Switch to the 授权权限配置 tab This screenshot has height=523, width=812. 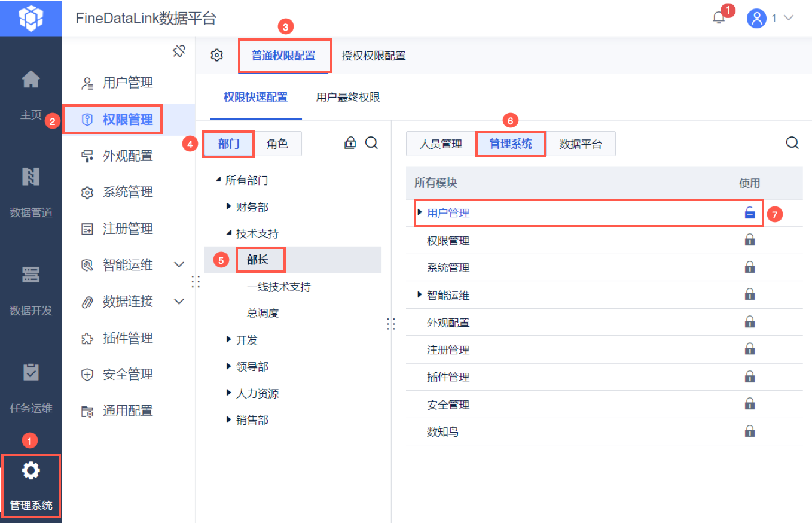click(x=374, y=56)
